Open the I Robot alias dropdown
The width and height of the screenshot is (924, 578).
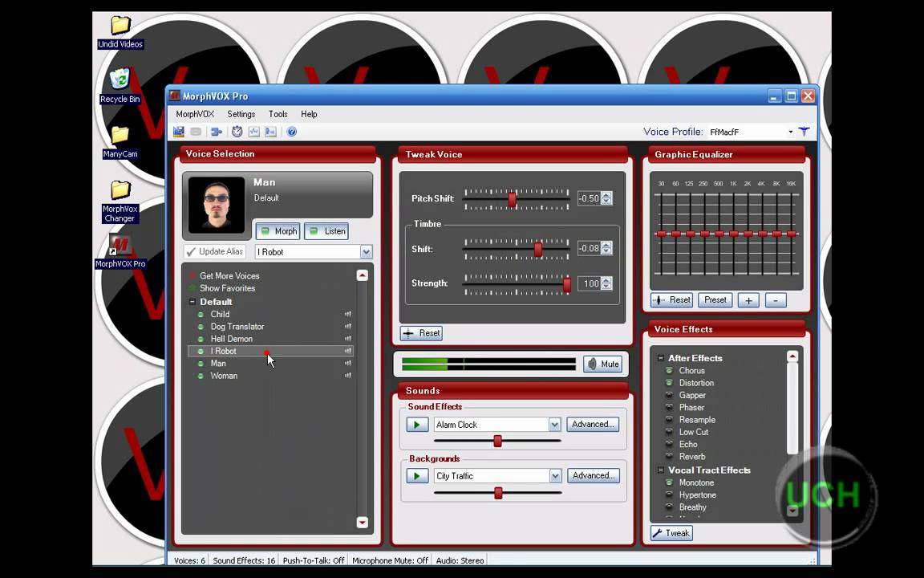point(366,252)
